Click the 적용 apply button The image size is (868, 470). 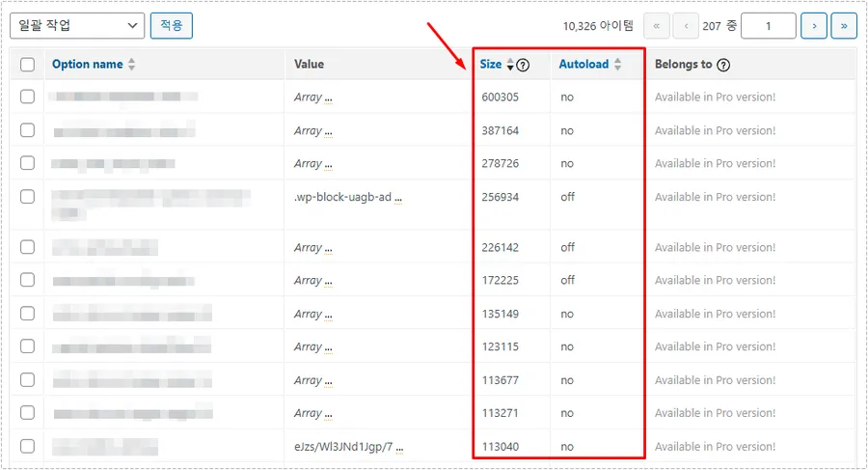pos(172,25)
